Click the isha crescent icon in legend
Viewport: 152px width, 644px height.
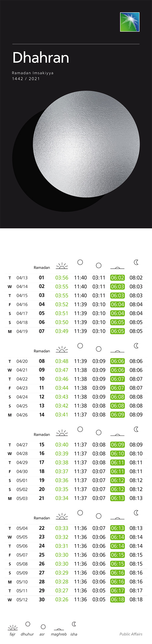74,624
